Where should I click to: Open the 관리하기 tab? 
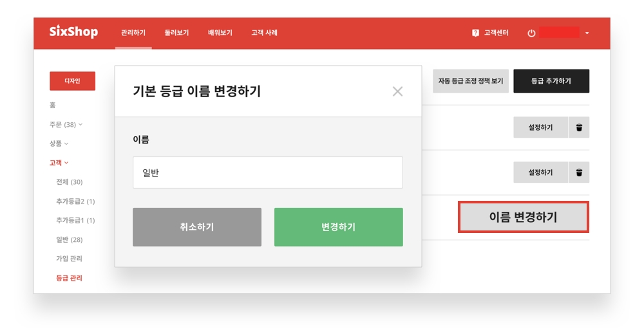pos(133,33)
